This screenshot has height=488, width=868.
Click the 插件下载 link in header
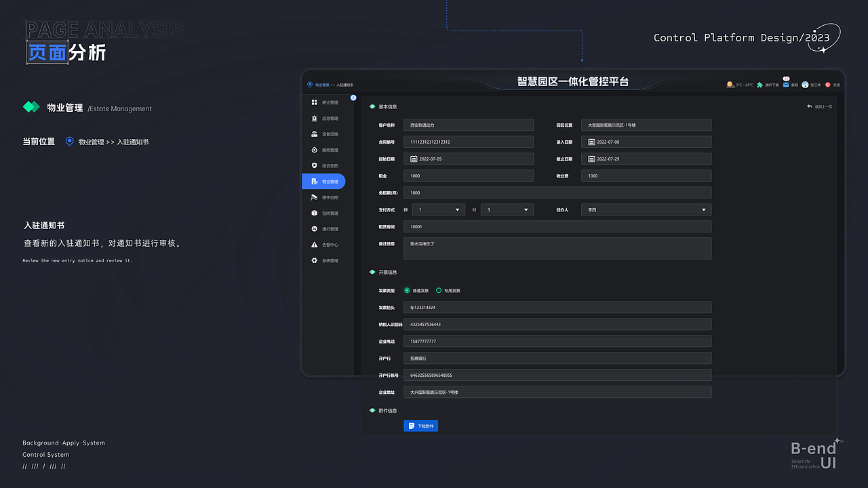[x=772, y=85]
